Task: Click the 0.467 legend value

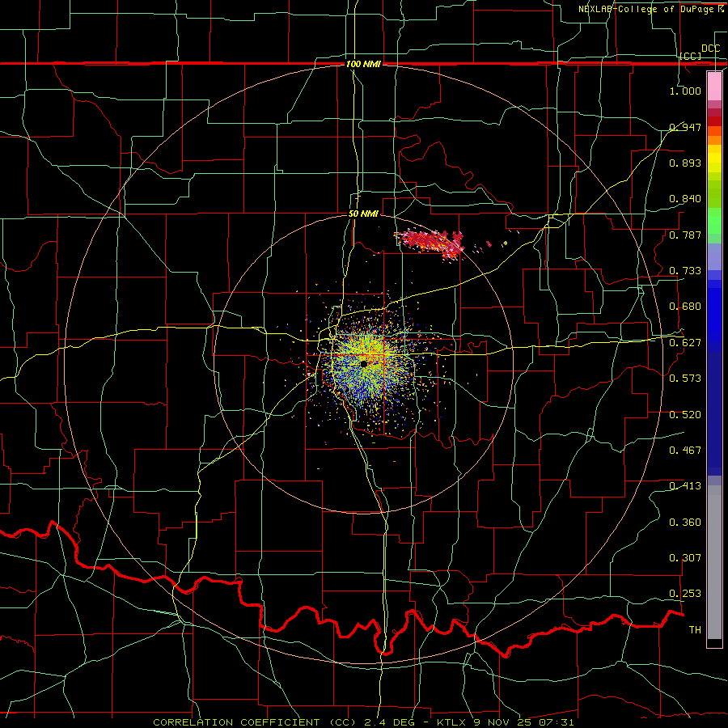Action: pyautogui.click(x=685, y=451)
